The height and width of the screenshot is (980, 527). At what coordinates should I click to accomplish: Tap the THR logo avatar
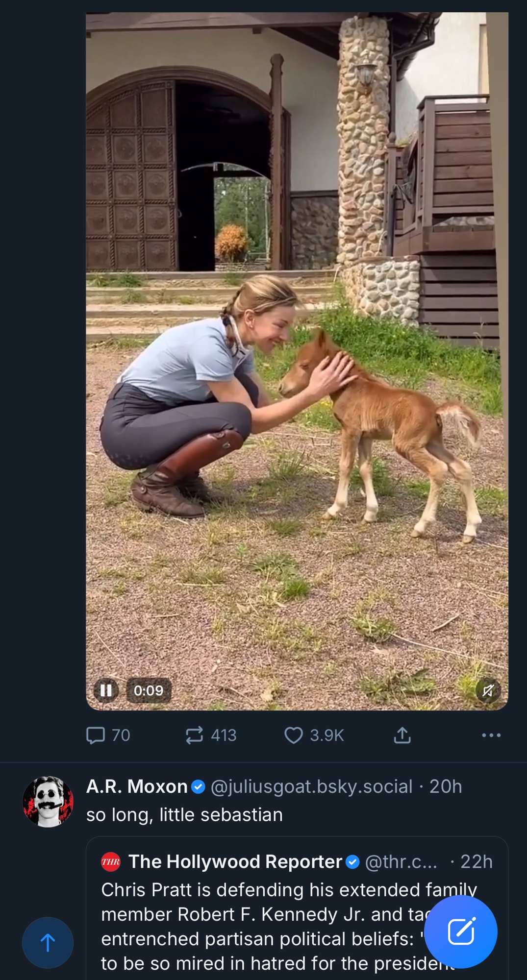click(x=111, y=862)
